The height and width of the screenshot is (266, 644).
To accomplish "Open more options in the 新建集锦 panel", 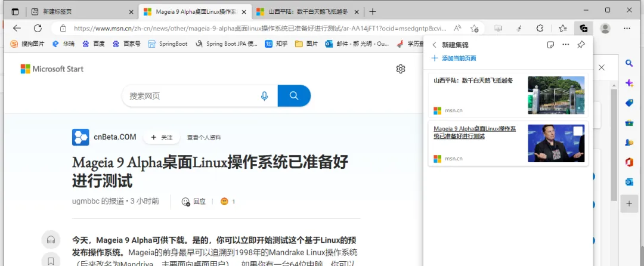I will [565, 44].
